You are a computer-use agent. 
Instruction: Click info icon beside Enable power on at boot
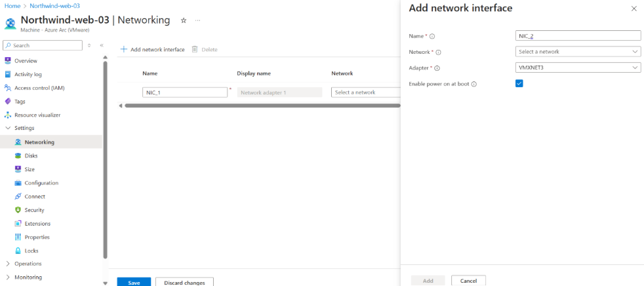tap(474, 84)
